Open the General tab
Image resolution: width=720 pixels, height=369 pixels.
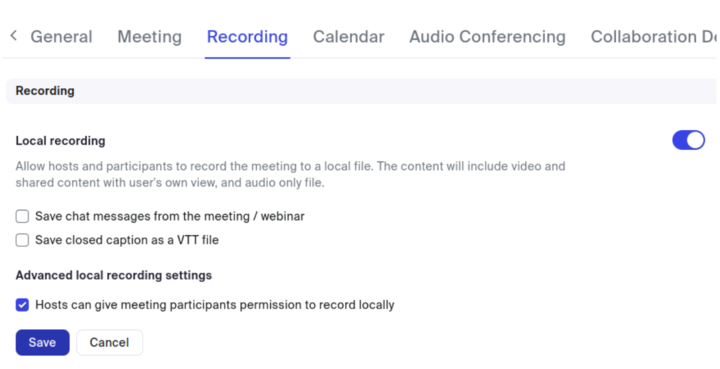click(x=61, y=37)
